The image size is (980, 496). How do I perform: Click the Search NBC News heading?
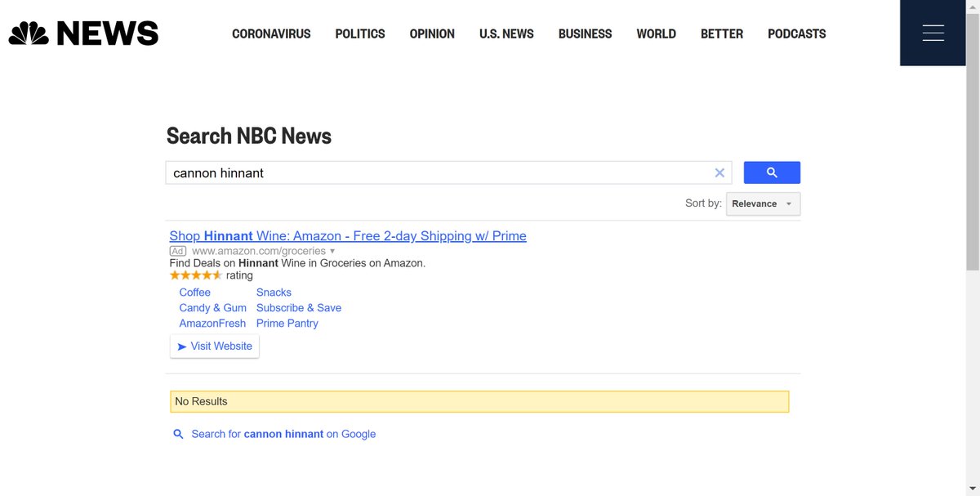tap(249, 136)
